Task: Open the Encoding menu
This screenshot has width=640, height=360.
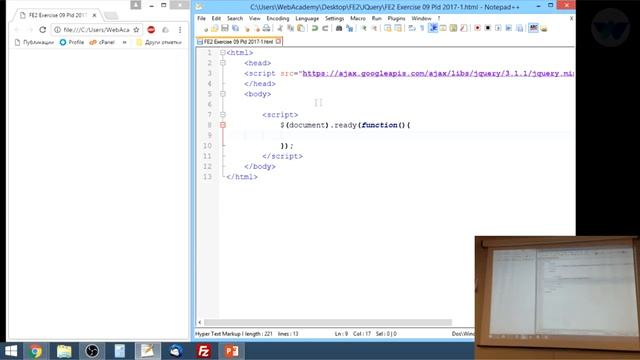Action: (278, 18)
